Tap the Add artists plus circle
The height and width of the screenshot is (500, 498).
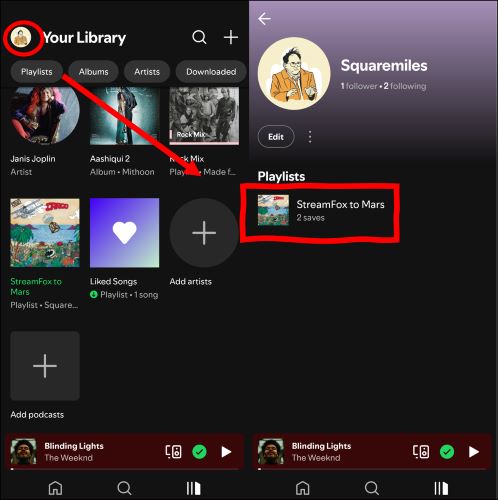coord(204,233)
